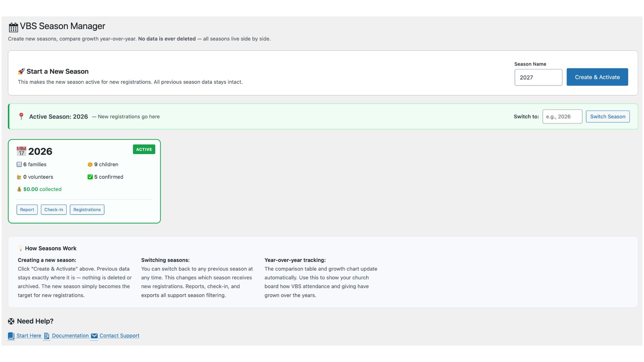Click the volunteers icon in the season card
This screenshot has width=644, height=362.
19,177
